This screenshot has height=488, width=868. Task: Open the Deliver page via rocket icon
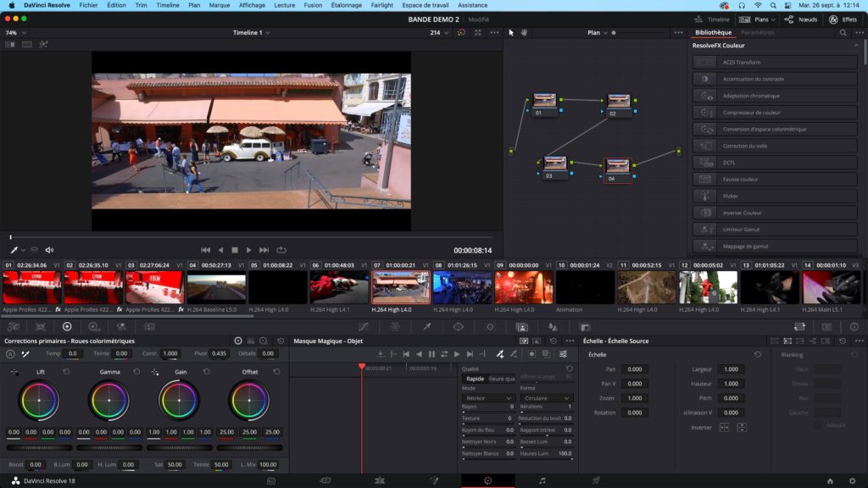click(596, 481)
